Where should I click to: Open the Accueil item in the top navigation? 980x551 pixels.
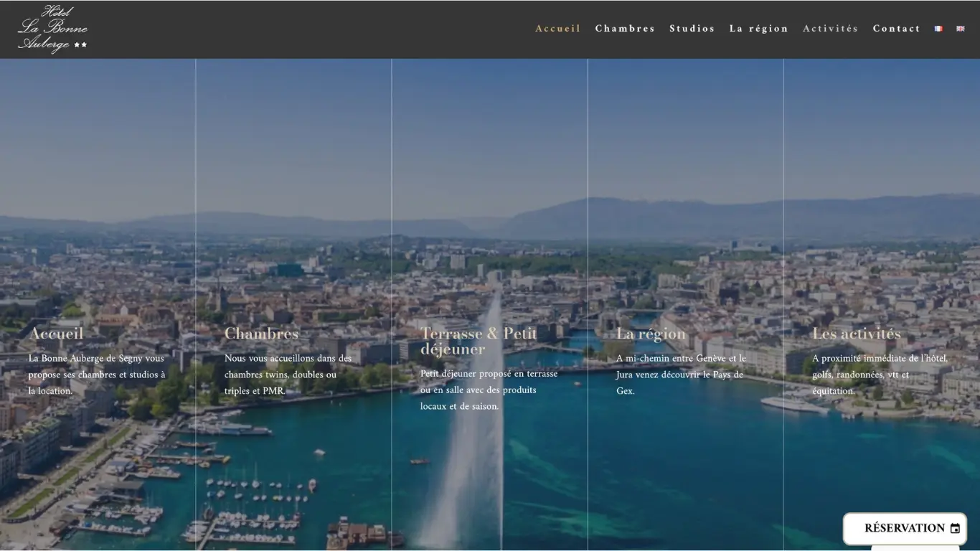pyautogui.click(x=557, y=29)
